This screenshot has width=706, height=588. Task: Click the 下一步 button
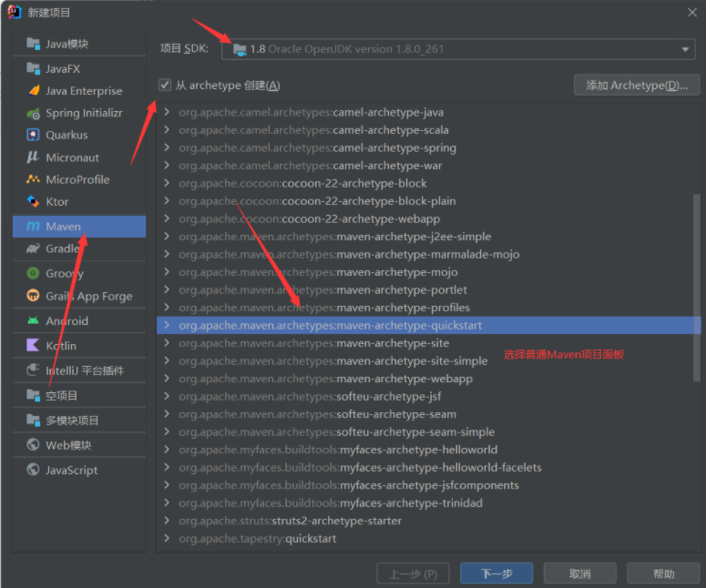[x=496, y=573]
